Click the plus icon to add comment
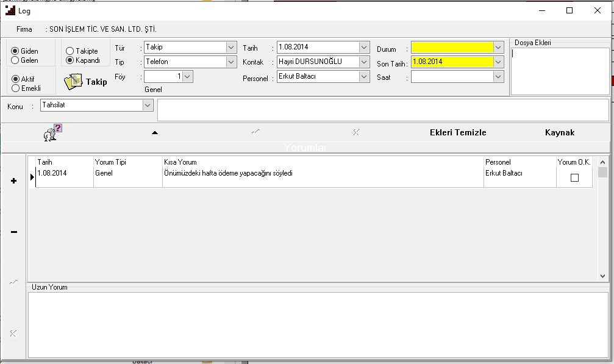Screen dimensions: 614x364 pos(14,181)
